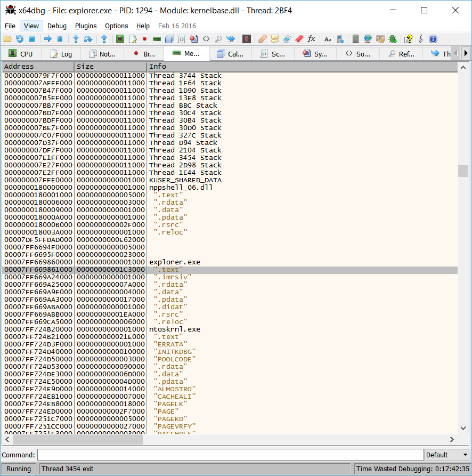Open the About info icon
This screenshot has height=476, width=472.
pos(433,39)
